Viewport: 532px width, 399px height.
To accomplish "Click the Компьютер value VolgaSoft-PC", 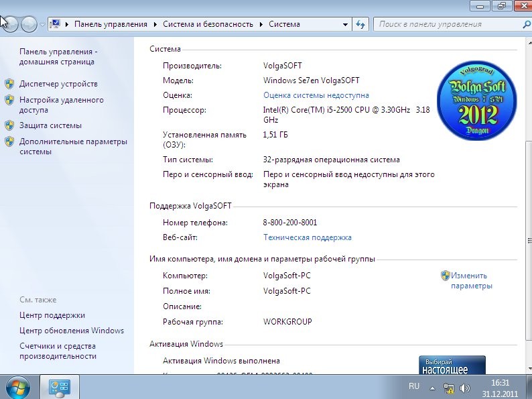I will pos(287,276).
